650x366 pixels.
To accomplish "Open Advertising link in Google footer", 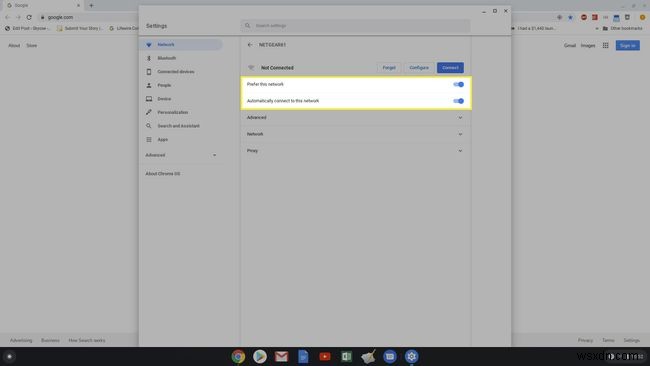I will coord(21,340).
